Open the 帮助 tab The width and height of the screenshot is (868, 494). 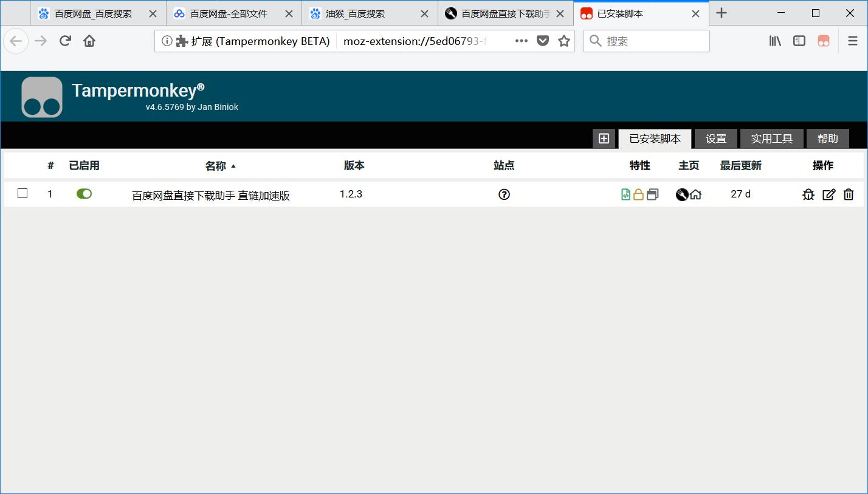click(827, 139)
